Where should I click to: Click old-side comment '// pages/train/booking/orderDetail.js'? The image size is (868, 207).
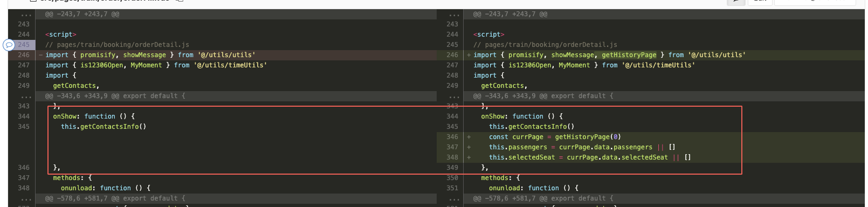(117, 45)
